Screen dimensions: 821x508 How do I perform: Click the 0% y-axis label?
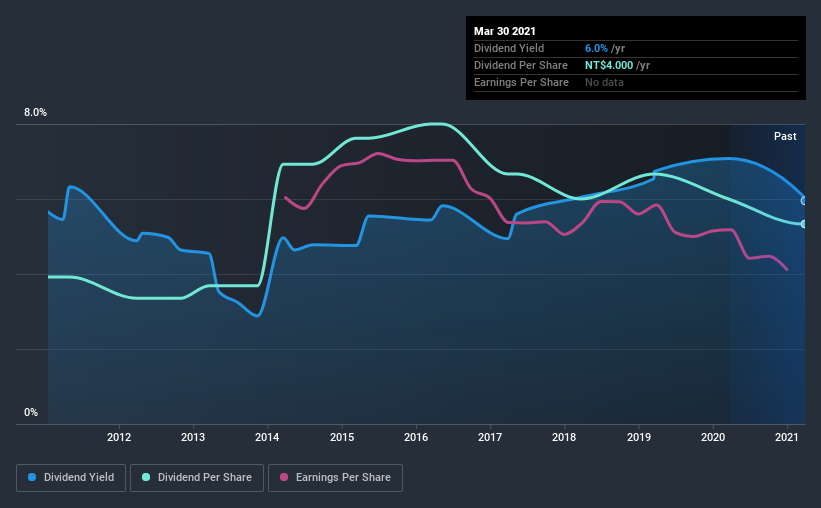31,413
